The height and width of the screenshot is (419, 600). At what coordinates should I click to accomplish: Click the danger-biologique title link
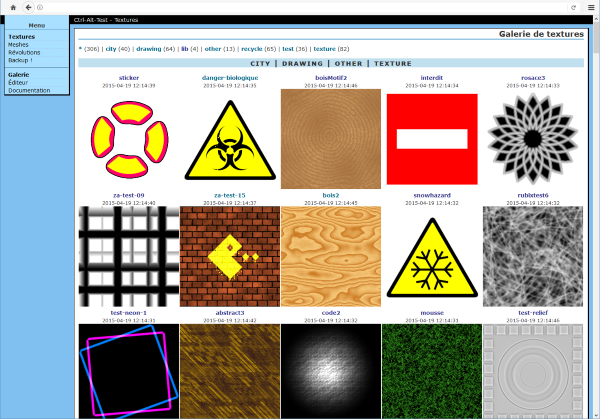point(230,78)
